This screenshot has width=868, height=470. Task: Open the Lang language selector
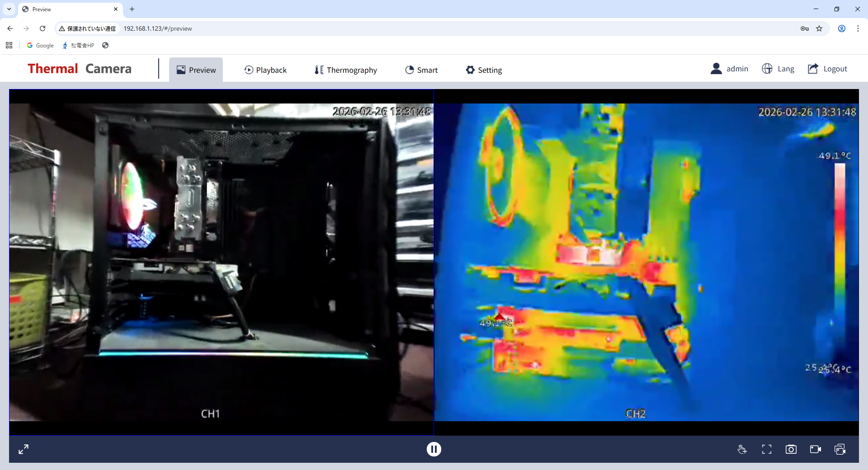click(778, 69)
